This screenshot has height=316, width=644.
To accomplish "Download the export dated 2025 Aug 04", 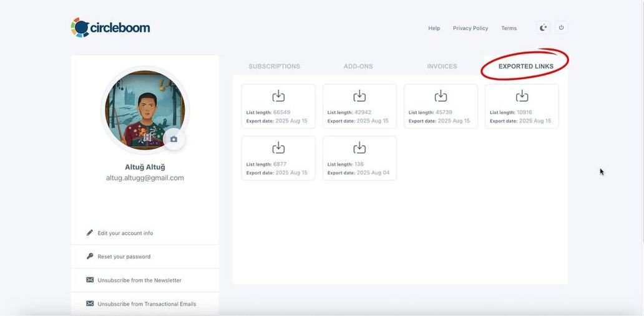I will 359,148.
